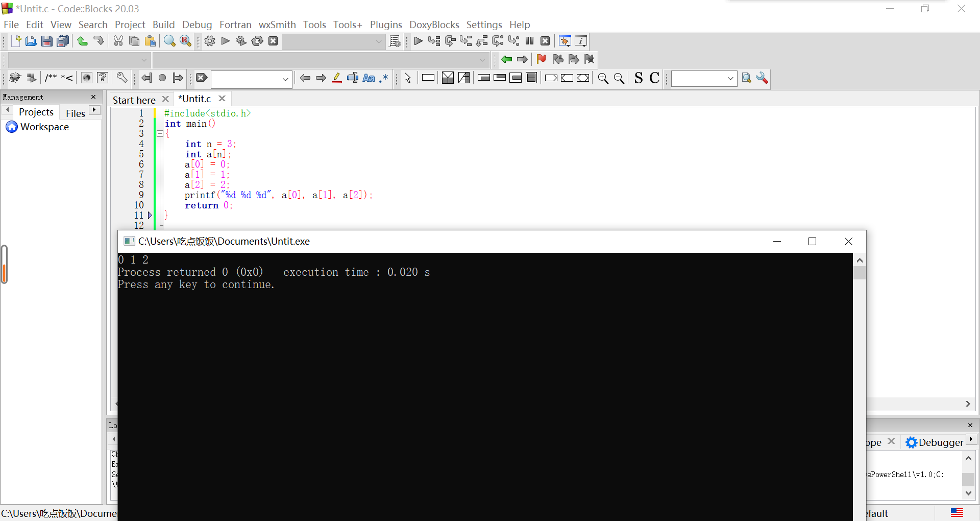Copy selection with the copy icon
This screenshot has height=521, width=980.
(134, 41)
